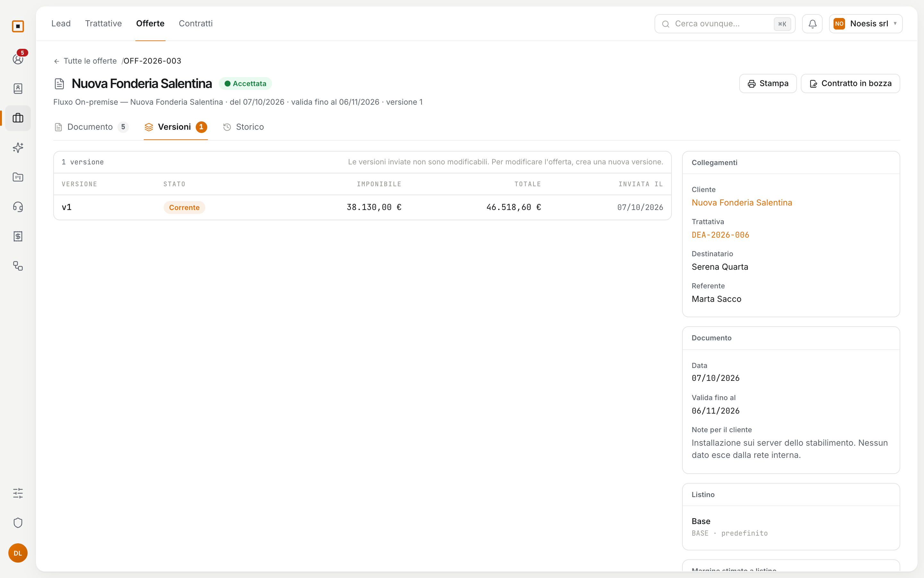Open the briefcase sales sidebar icon

click(18, 118)
